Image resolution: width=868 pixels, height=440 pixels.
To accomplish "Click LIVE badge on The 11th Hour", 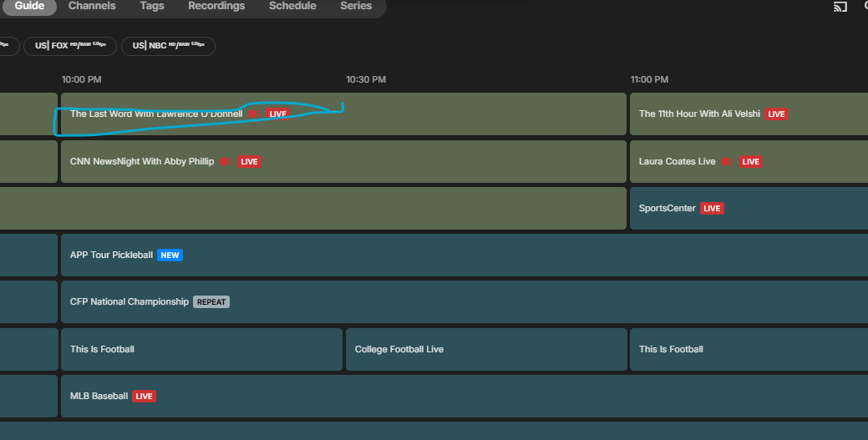I will point(776,114).
